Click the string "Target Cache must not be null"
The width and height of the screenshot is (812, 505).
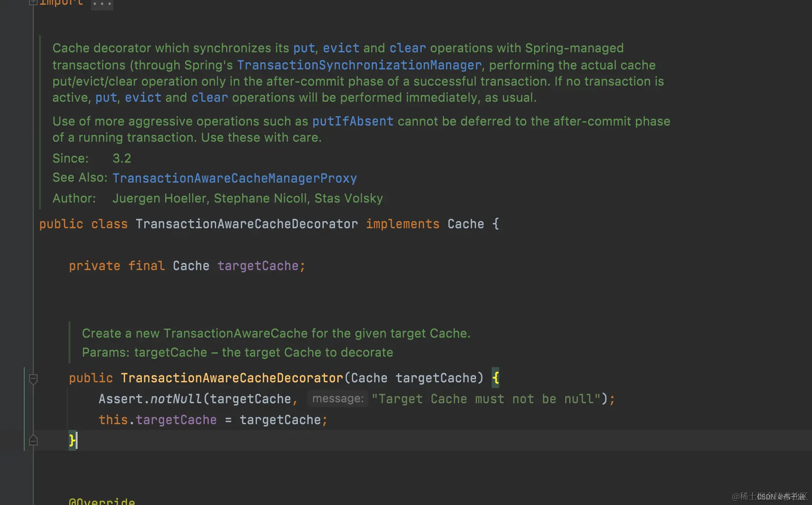click(486, 399)
